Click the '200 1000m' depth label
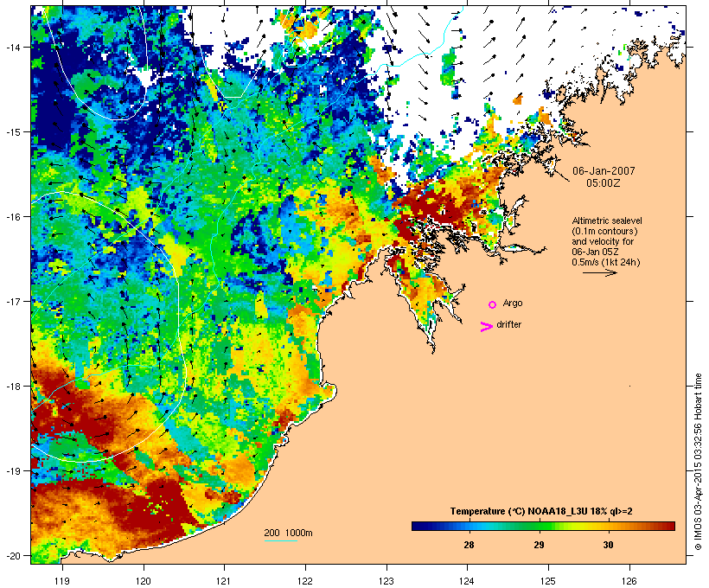Viewport: 709px width, 588px height. point(288,533)
